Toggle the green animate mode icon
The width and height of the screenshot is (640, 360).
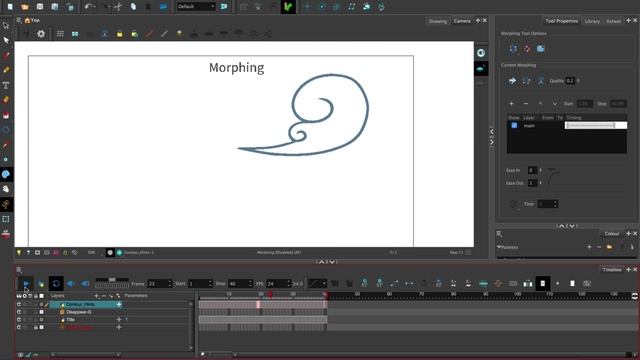coord(288,7)
